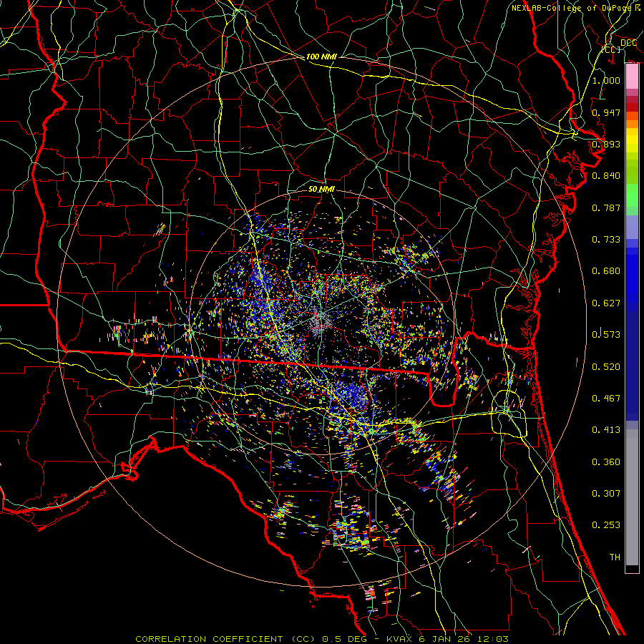Click the 0.520 legend value
The width and height of the screenshot is (644, 644).
(x=606, y=367)
